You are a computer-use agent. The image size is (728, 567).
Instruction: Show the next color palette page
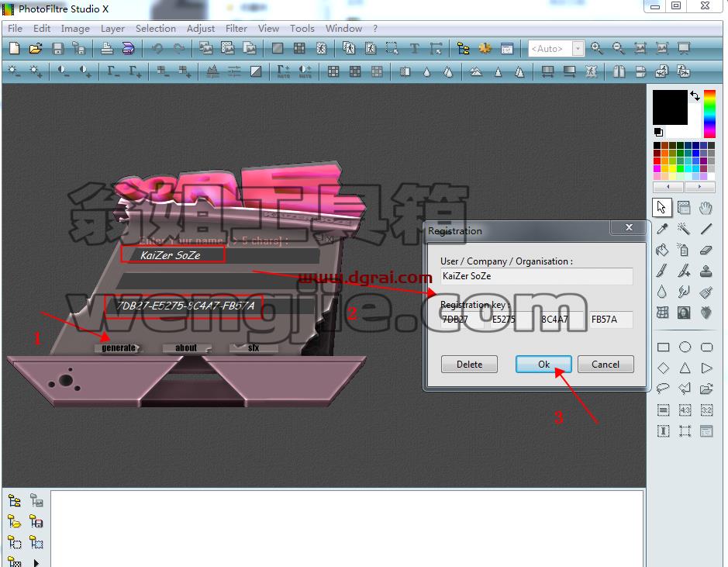(x=699, y=187)
